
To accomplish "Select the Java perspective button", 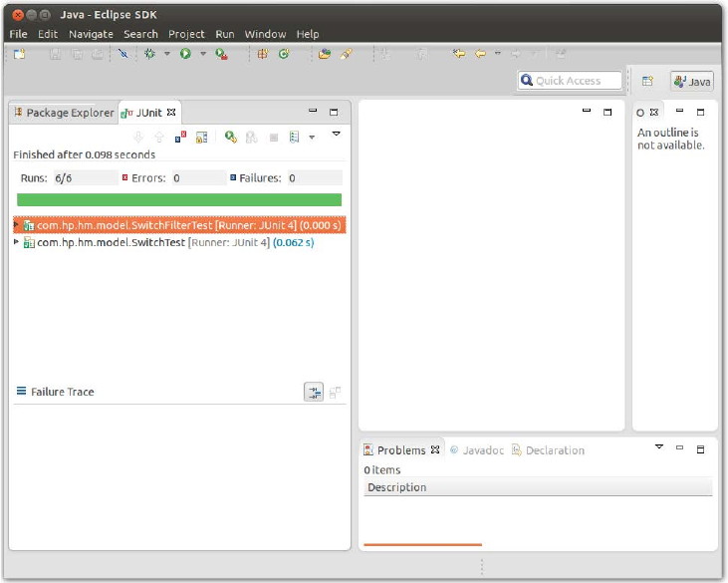I will click(692, 81).
